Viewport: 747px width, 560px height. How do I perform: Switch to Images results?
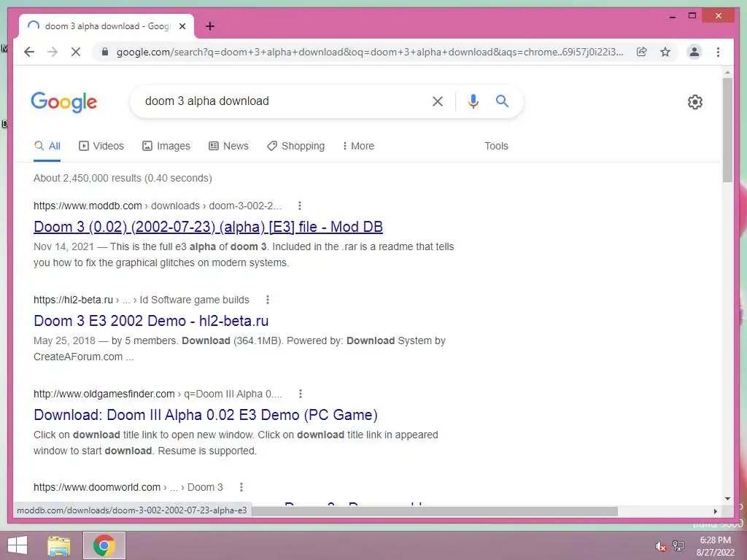coord(166,146)
